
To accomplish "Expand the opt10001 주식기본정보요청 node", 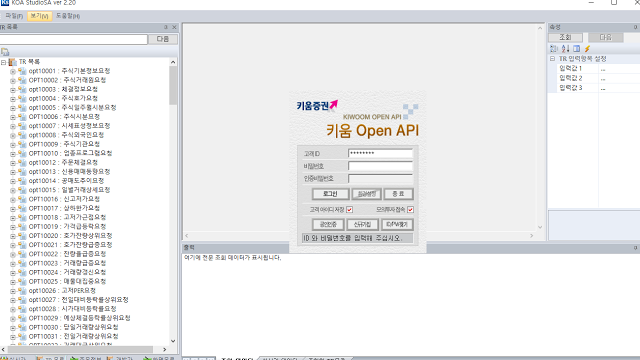I will (13, 71).
